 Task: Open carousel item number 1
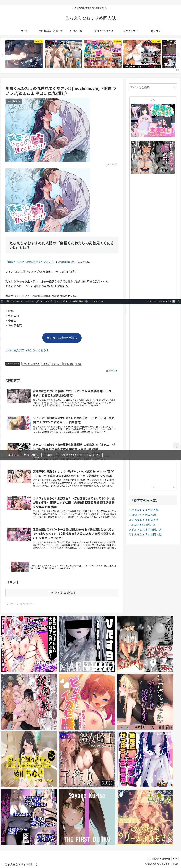click(24, 54)
